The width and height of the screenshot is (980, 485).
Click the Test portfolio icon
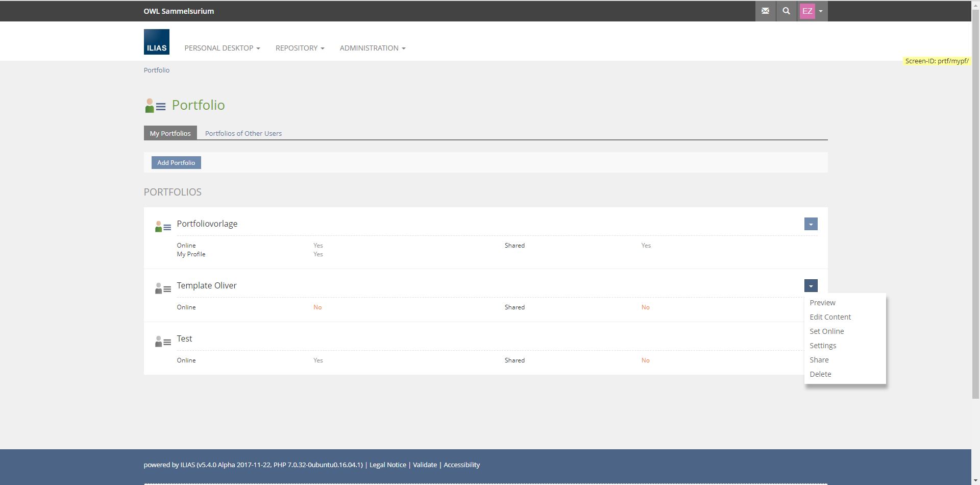[x=163, y=342]
